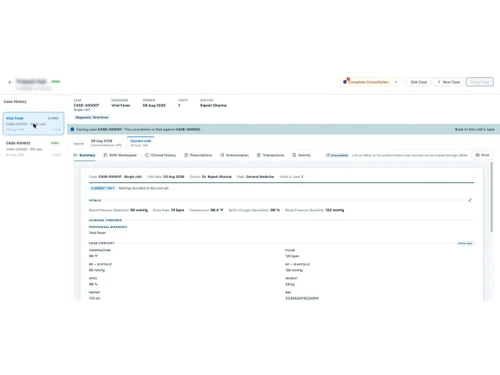This screenshot has height=375, width=500.
Task: Open the 08 Aug 2026 visit tab
Action: pos(106,143)
